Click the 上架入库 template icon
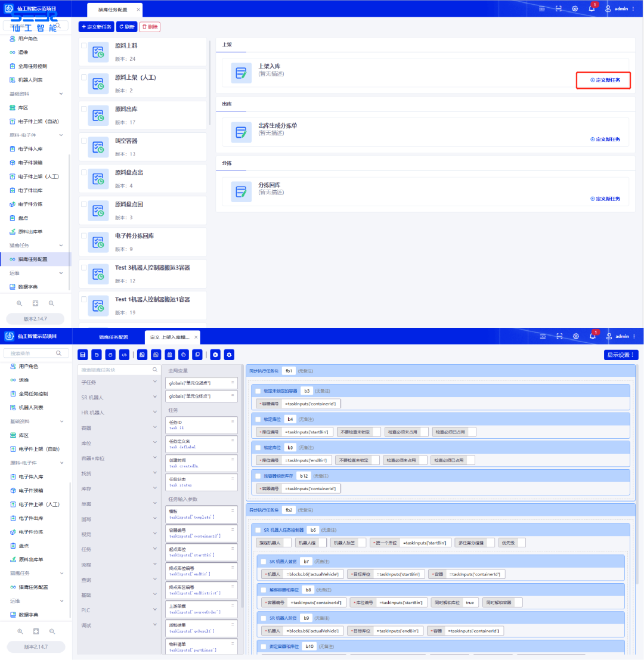Viewport: 644px width, 660px height. [x=241, y=73]
